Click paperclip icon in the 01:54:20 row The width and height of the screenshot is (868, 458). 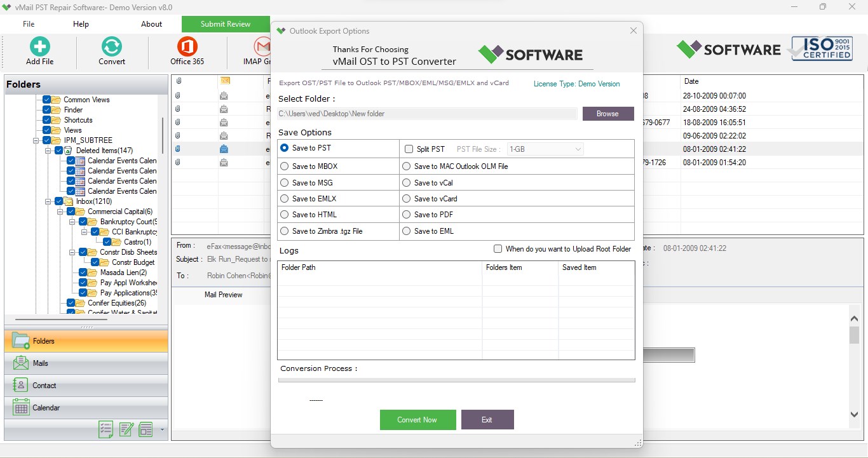tap(178, 163)
